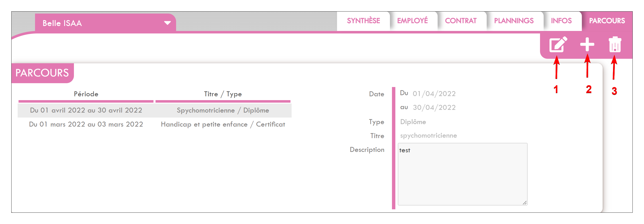Click the Type field showing Diplôme
This screenshot has width=644, height=224.
point(413,122)
